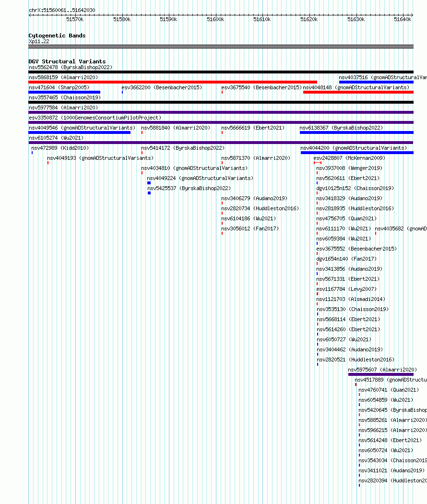Click nsv3406279 (Audano2019) label
Image resolution: width=427 pixels, height=504 pixels.
tap(254, 198)
